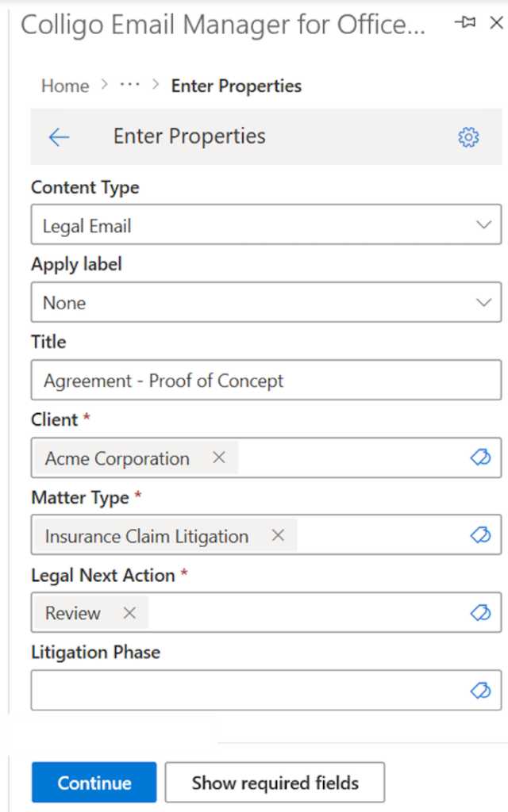The width and height of the screenshot is (508, 812).
Task: Clear the Litigation Phase field eraser icon
Action: [x=480, y=690]
